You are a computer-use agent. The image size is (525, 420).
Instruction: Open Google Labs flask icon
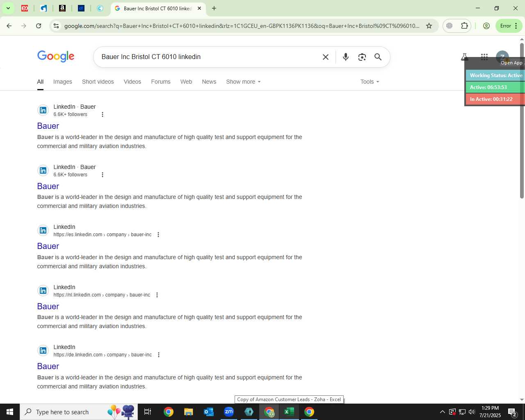[x=465, y=57]
